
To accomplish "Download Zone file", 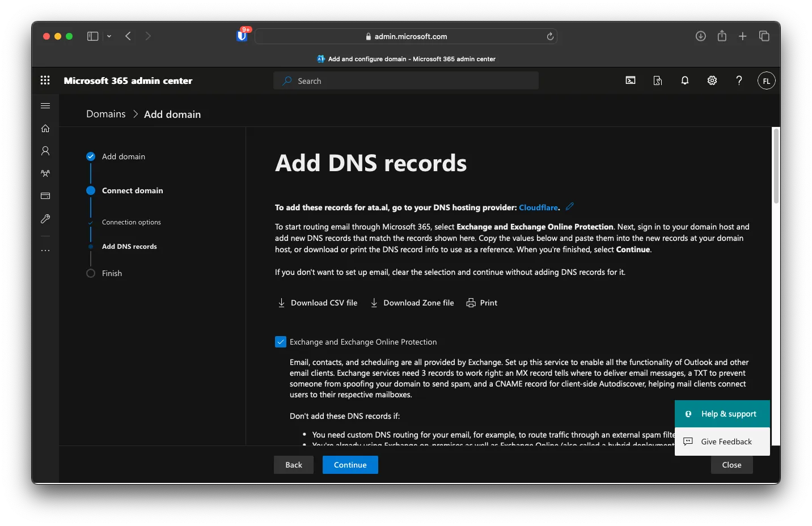I will click(x=412, y=303).
